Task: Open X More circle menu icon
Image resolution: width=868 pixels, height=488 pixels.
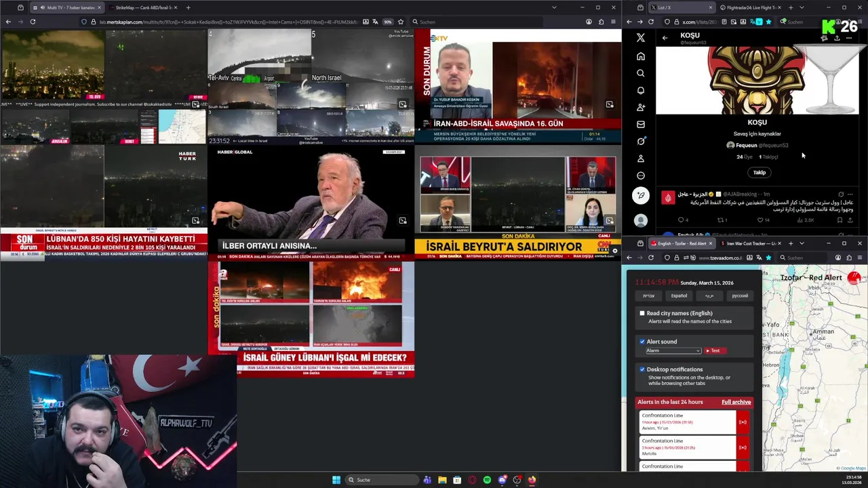Action: point(641,176)
